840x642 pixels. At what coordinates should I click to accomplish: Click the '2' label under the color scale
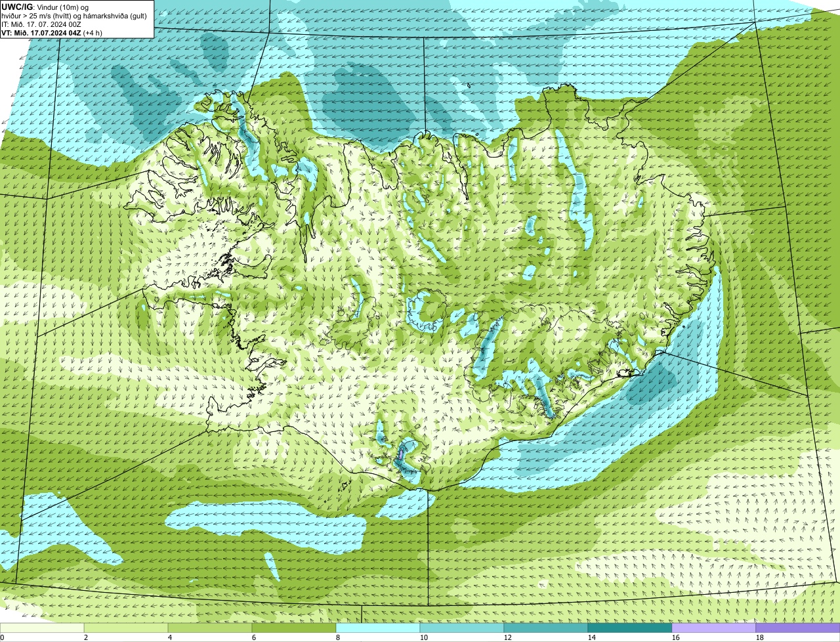[x=86, y=637]
